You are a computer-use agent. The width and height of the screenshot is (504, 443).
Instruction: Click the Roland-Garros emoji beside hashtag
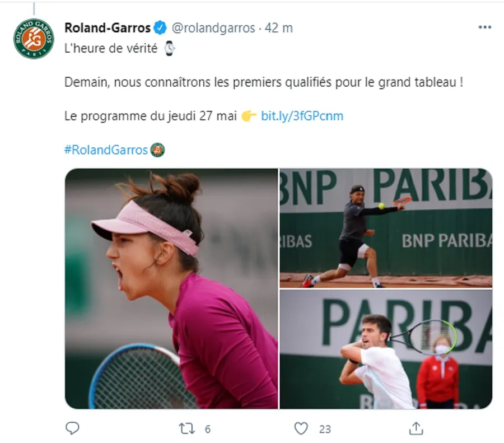point(157,150)
